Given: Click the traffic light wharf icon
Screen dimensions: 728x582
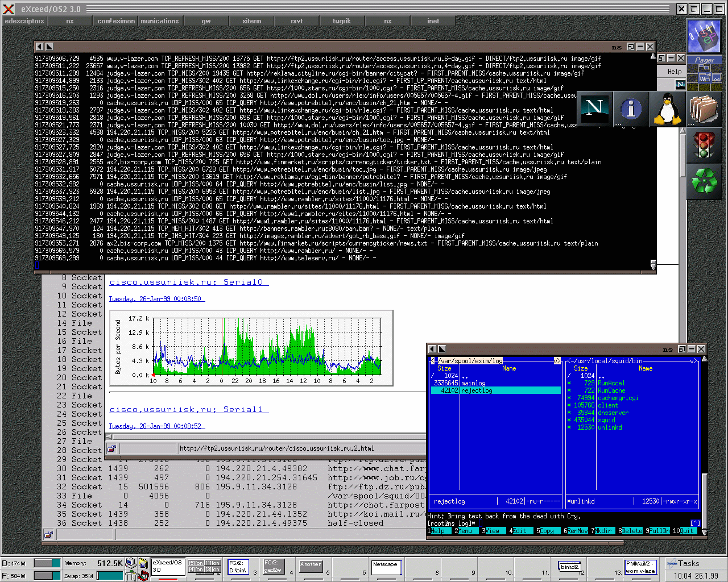Looking at the screenshot, I should (x=704, y=144).
